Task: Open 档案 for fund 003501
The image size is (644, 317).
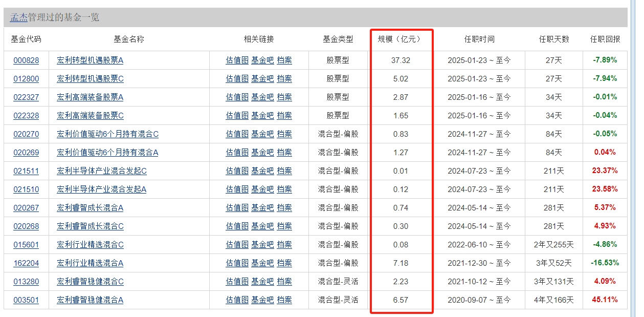Action: click(284, 300)
